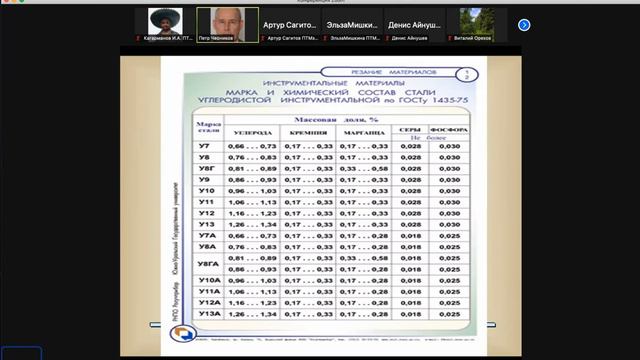
Task: Select Катарманов И.А. video thumbnail
Action: tap(165, 24)
